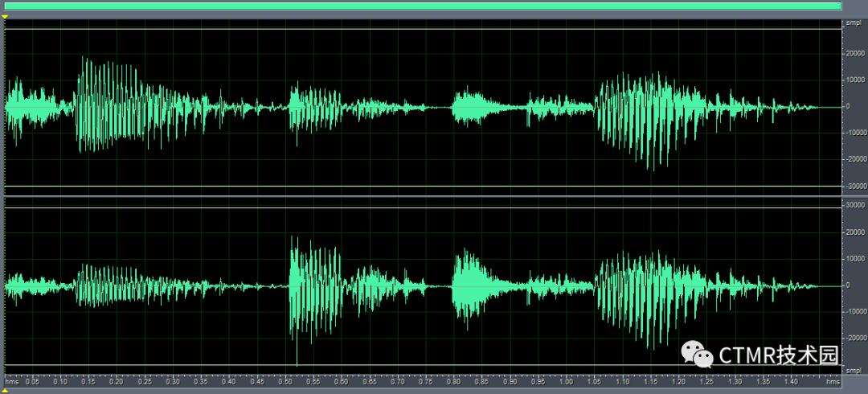Click the 0.85 mark on the time ruler

point(482,383)
